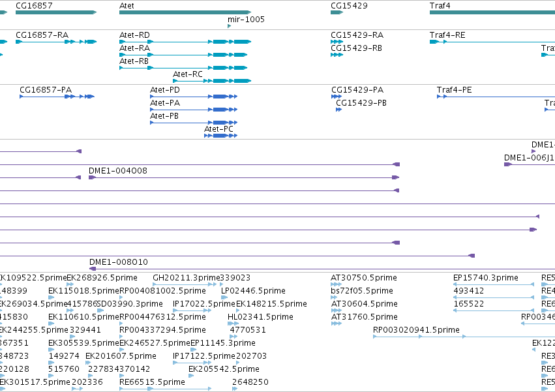
Task: Click the Atet-RA transcript label
Action: pyautogui.click(x=134, y=48)
